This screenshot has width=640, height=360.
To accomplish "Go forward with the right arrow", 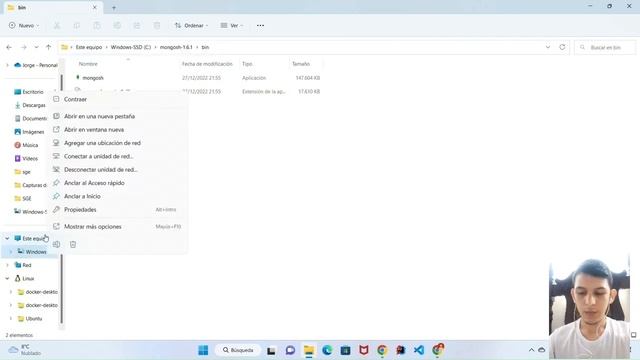I will coord(24,47).
